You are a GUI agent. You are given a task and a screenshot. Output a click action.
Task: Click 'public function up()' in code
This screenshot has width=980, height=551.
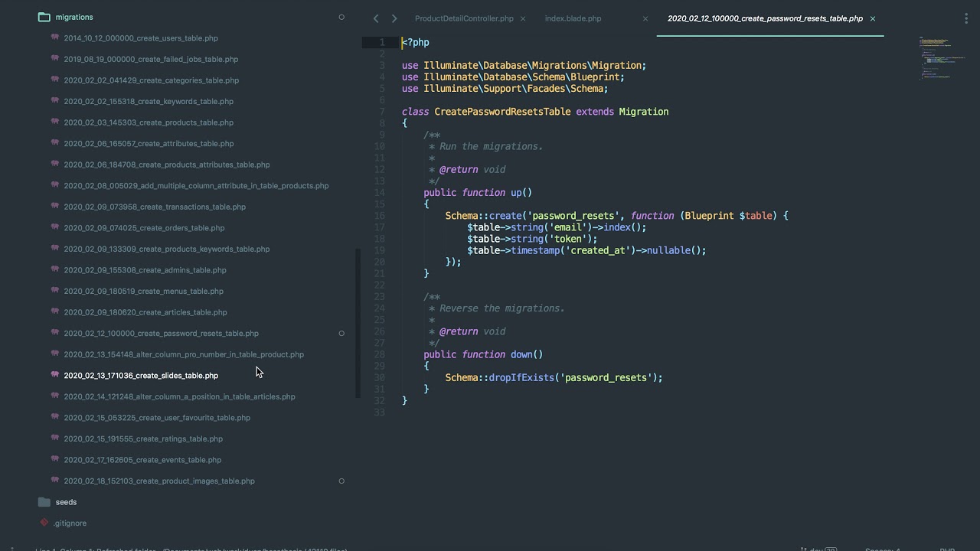[x=478, y=193]
